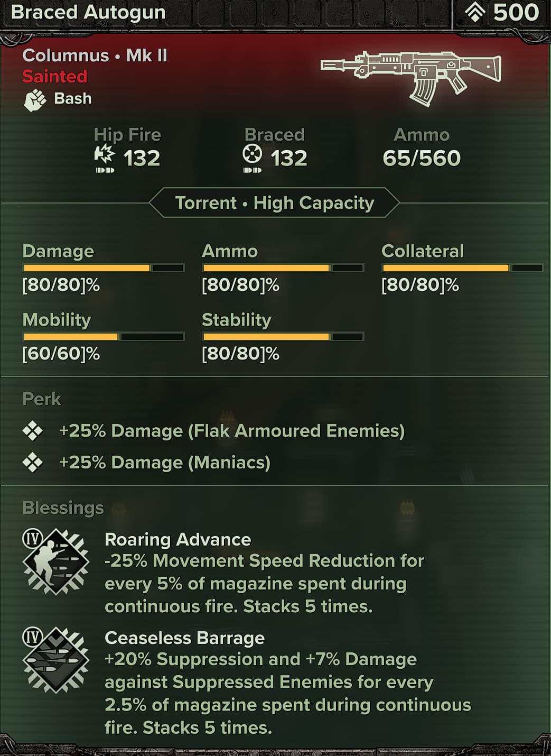Click the Braced crosshair icon
Viewport: 551px width, 756px height.
click(252, 154)
